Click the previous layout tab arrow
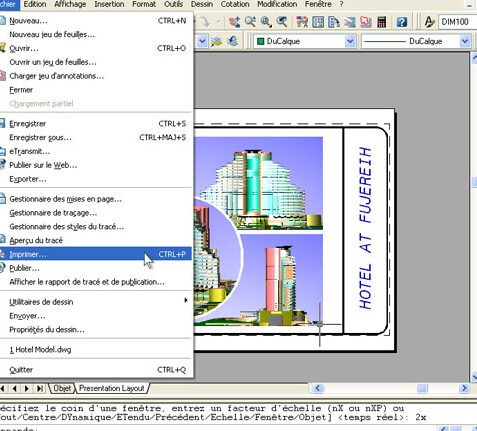Viewport: 477px width, 431px height. tap(14, 388)
